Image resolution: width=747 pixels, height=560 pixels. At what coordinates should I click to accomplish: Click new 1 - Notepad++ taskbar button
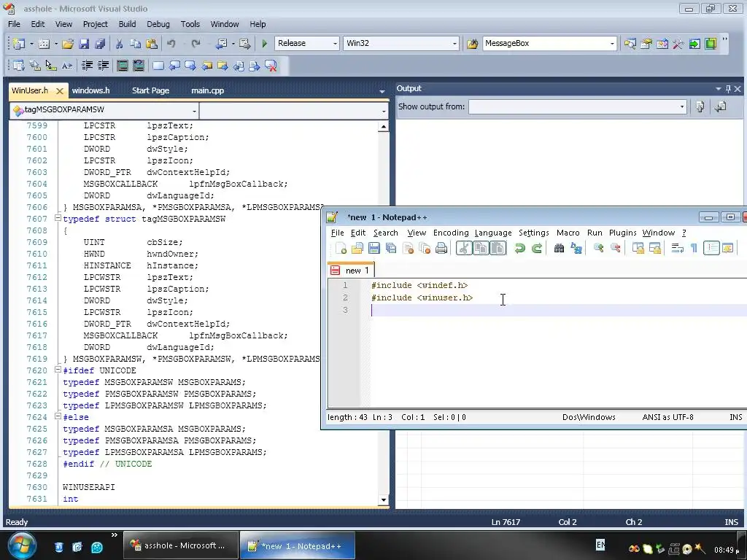click(x=298, y=545)
